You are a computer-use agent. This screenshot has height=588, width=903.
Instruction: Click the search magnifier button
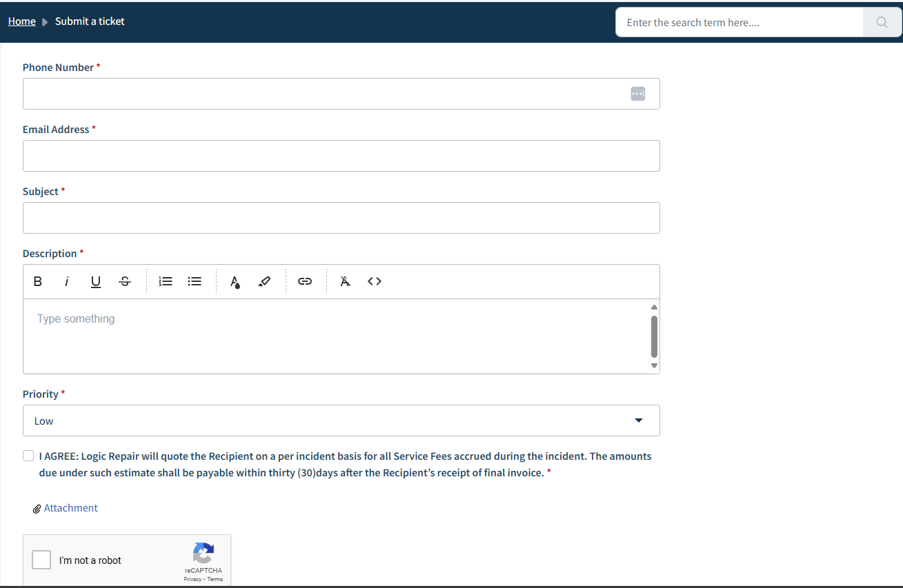(x=882, y=22)
